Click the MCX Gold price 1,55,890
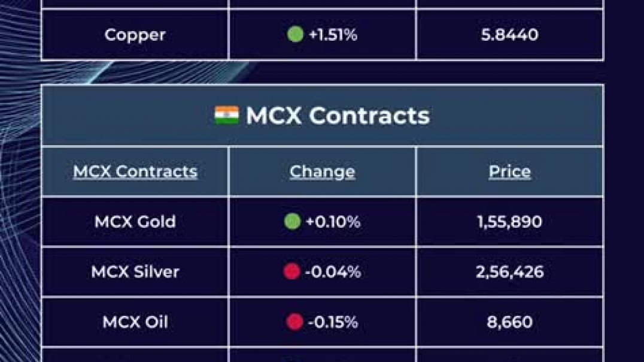Image resolution: width=644 pixels, height=362 pixels. (x=509, y=222)
